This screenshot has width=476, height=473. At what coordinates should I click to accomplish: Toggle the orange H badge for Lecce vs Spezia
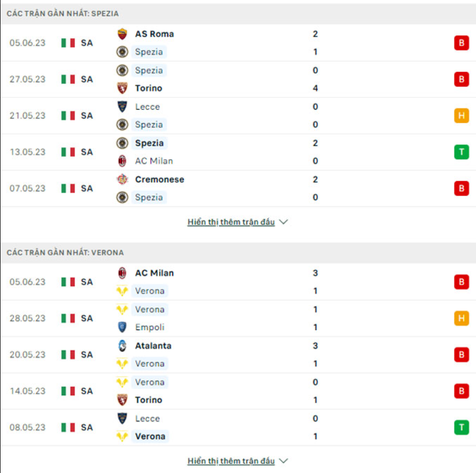pos(462,115)
